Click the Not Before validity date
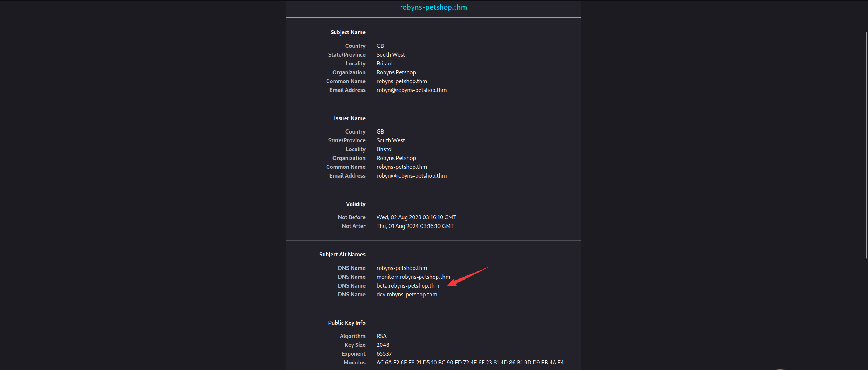Screen dimensions: 868x370 point(416,217)
